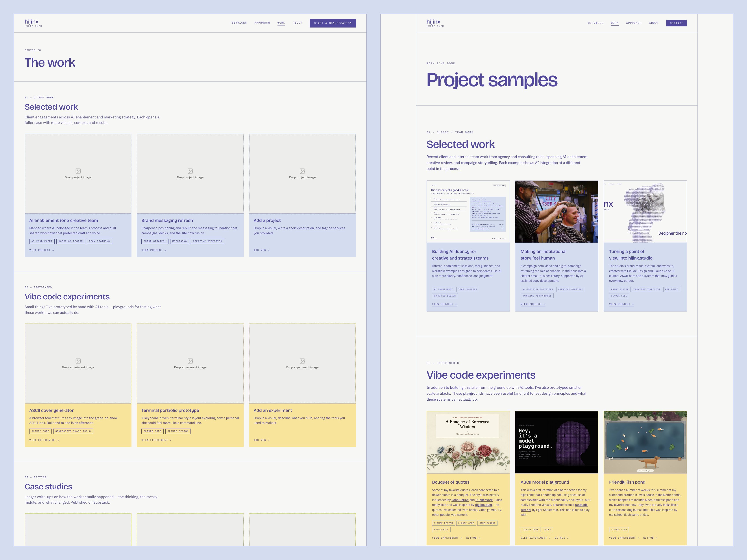Click Brand System tag
The image size is (747, 560).
point(620,289)
